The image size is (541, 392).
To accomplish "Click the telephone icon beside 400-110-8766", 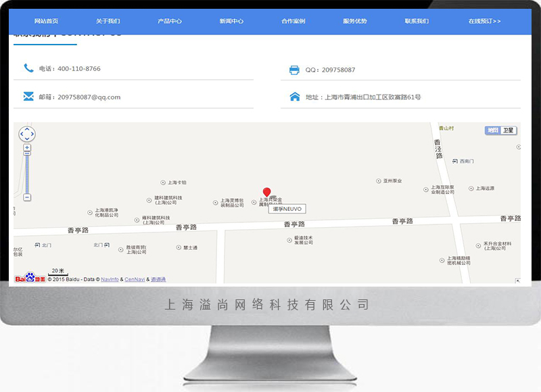I will click(x=28, y=68).
